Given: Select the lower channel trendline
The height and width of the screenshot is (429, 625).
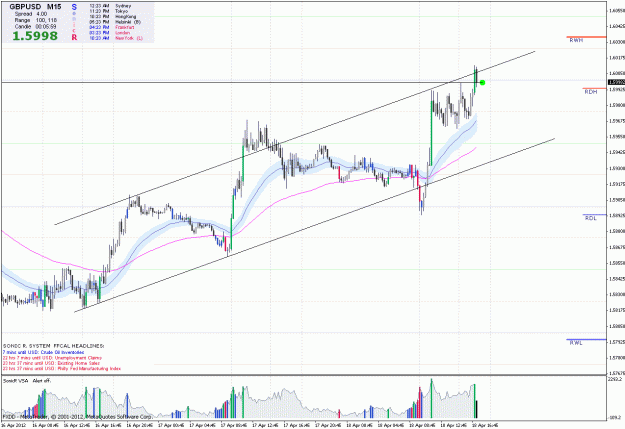Looking at the screenshot, I should (315, 225).
